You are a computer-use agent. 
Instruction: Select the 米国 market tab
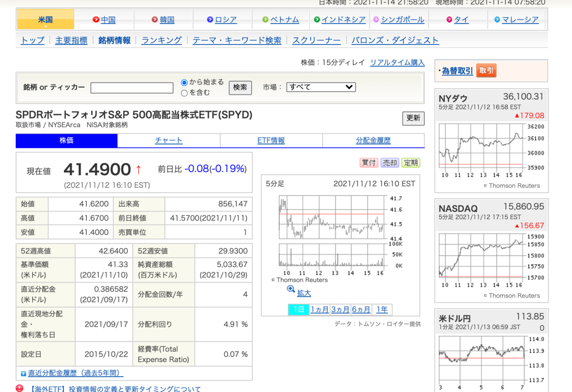coord(46,20)
